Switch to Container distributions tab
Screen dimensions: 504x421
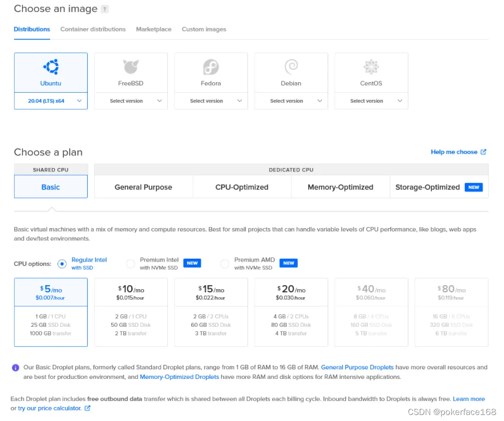tap(93, 29)
